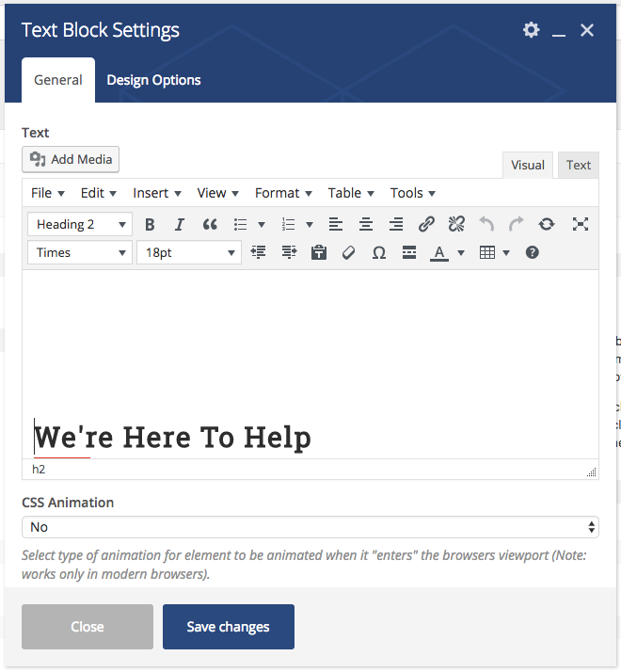This screenshot has height=672, width=621.
Task: Remove link using the broken chain icon
Action: [456, 224]
